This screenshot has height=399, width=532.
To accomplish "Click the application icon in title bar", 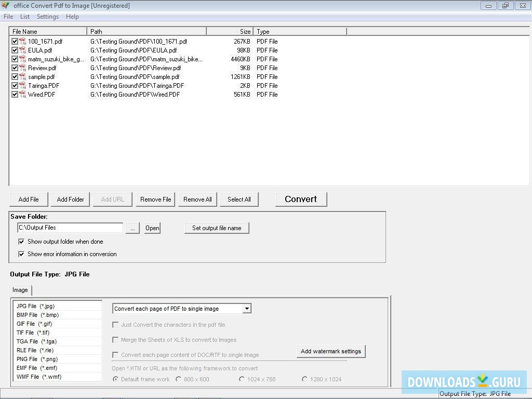I will (x=5, y=5).
